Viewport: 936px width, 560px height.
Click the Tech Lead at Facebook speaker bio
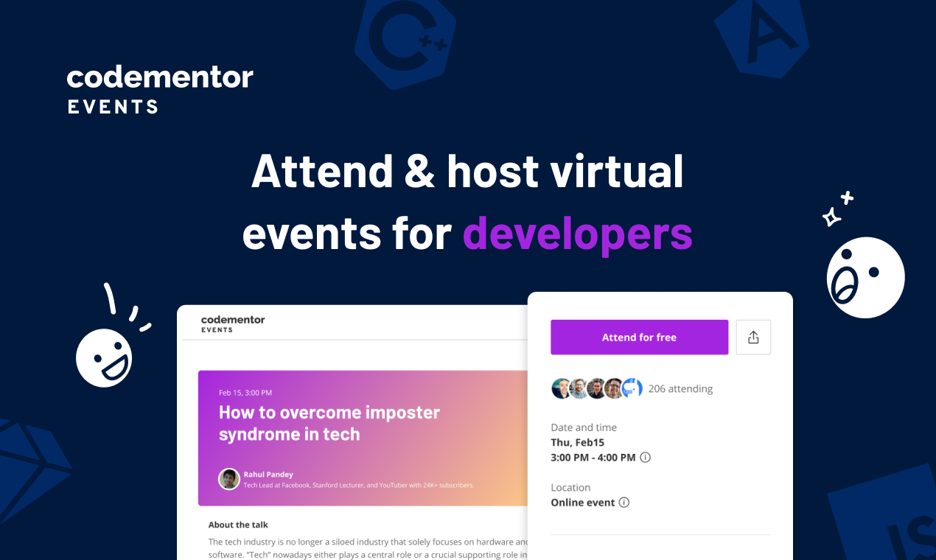359,486
